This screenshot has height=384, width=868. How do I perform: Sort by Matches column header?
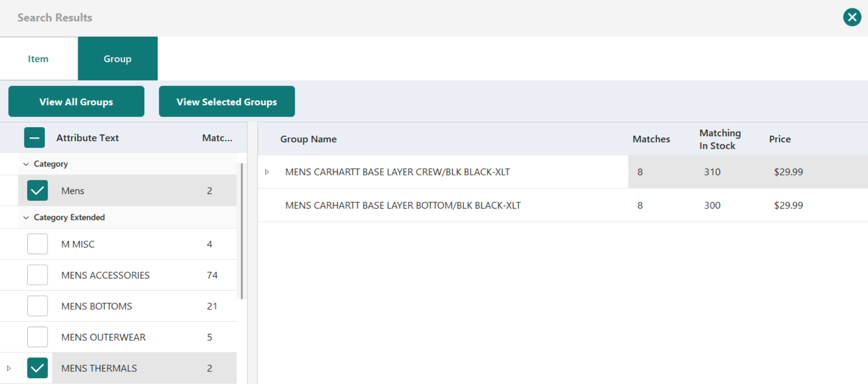click(651, 139)
